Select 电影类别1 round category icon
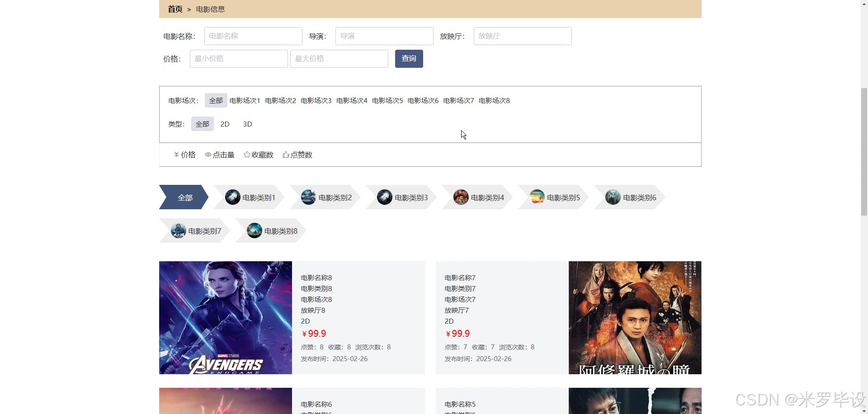 pyautogui.click(x=233, y=197)
